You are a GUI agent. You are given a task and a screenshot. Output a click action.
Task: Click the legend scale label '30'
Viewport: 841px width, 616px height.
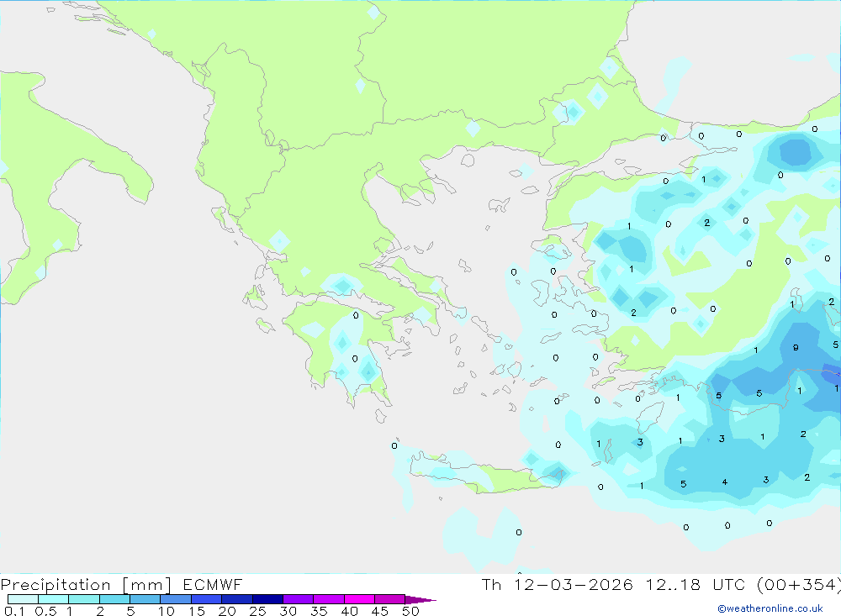point(288,611)
